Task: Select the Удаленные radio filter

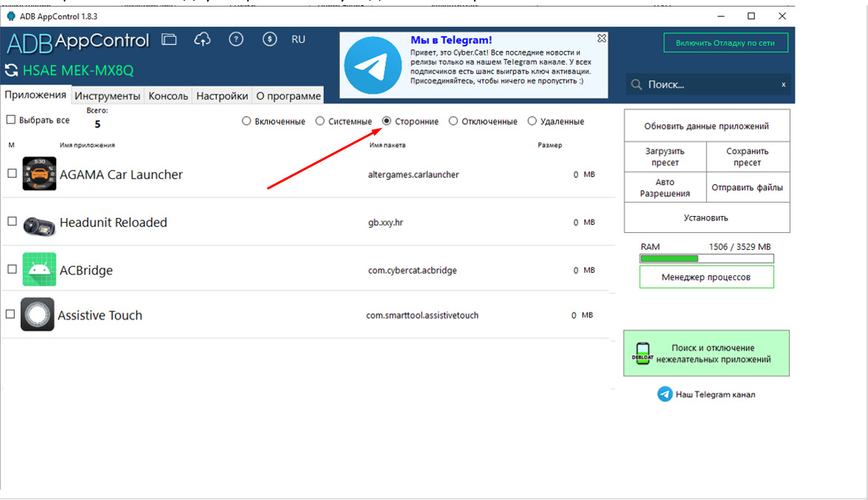Action: (532, 121)
